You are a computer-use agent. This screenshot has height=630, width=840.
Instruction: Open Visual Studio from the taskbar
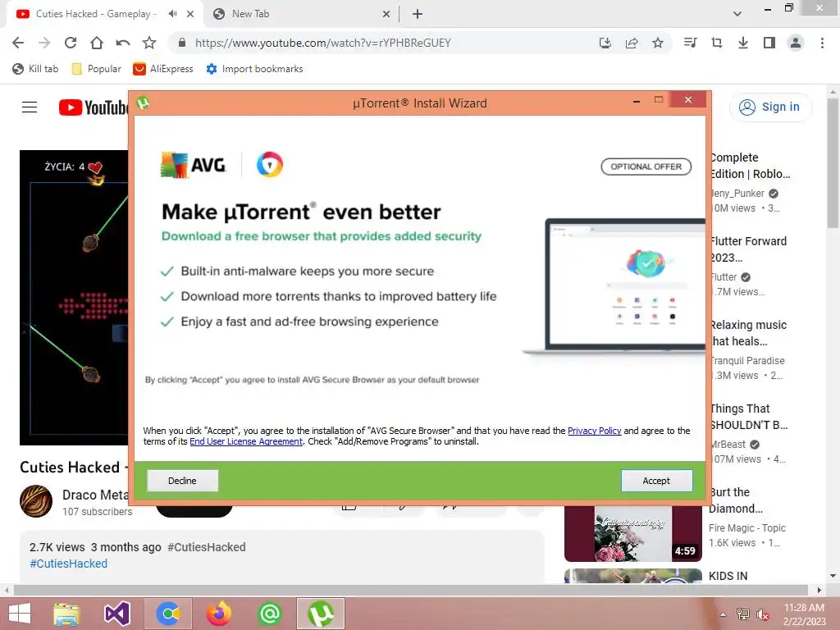pyautogui.click(x=117, y=614)
